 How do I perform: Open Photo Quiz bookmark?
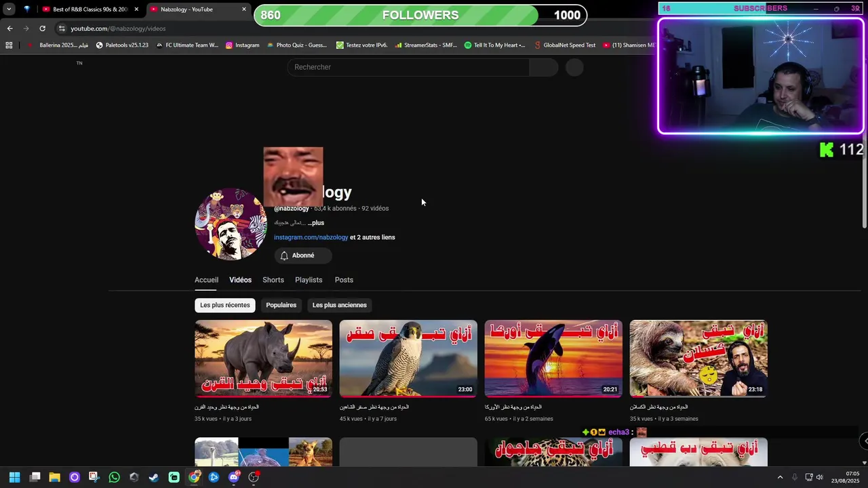pos(297,45)
